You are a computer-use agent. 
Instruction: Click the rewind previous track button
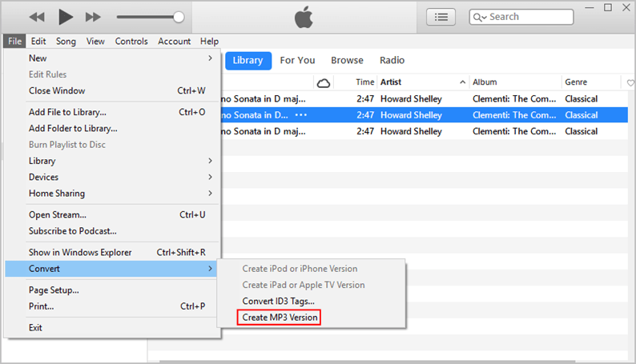tap(37, 17)
